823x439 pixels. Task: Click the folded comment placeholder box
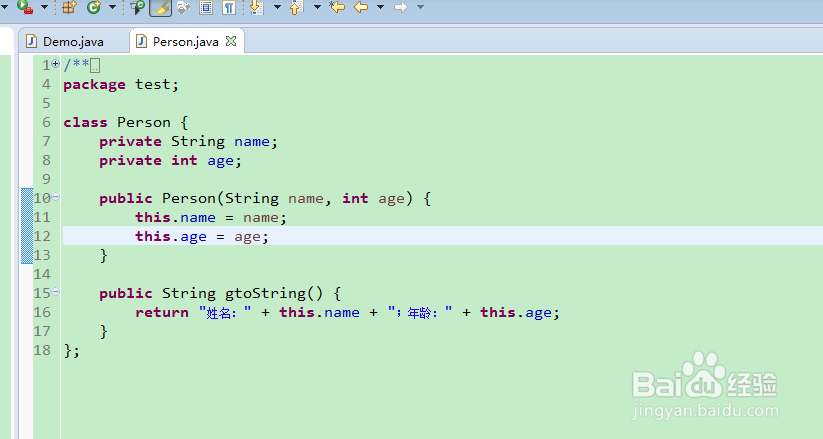95,66
